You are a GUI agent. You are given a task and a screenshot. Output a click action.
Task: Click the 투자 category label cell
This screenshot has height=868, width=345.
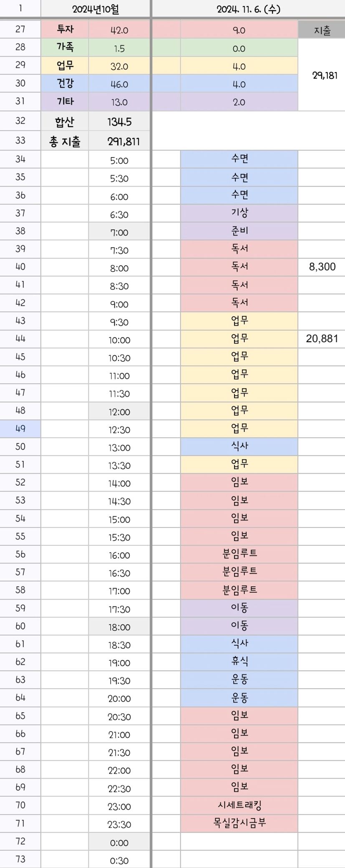point(65,30)
